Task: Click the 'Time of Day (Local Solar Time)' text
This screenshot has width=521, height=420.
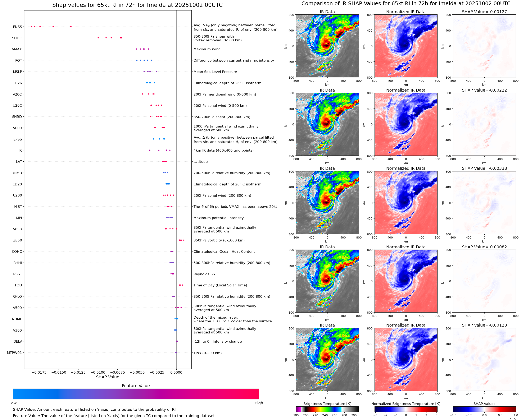Action: (220, 285)
